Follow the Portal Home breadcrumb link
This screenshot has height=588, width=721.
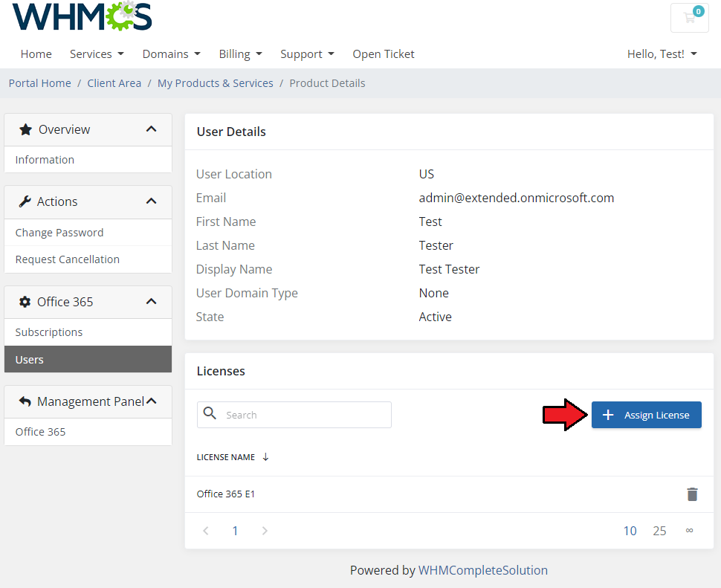[40, 83]
